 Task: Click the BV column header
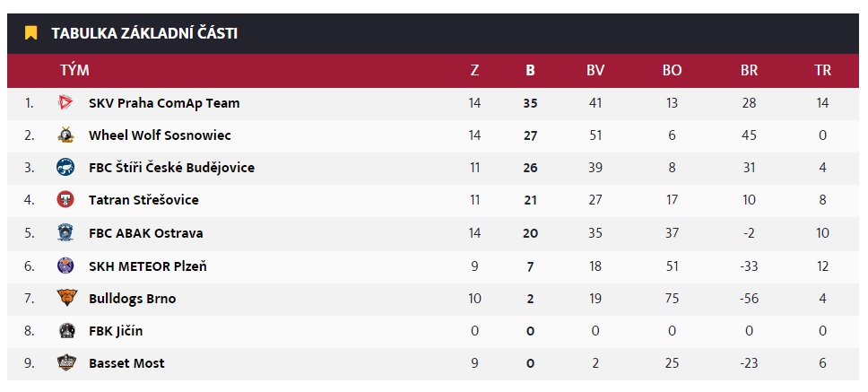[x=595, y=70]
